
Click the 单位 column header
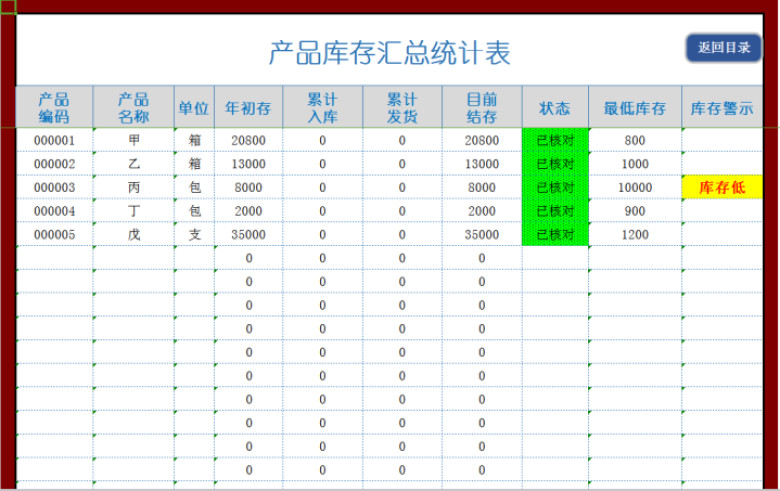pyautogui.click(x=194, y=107)
